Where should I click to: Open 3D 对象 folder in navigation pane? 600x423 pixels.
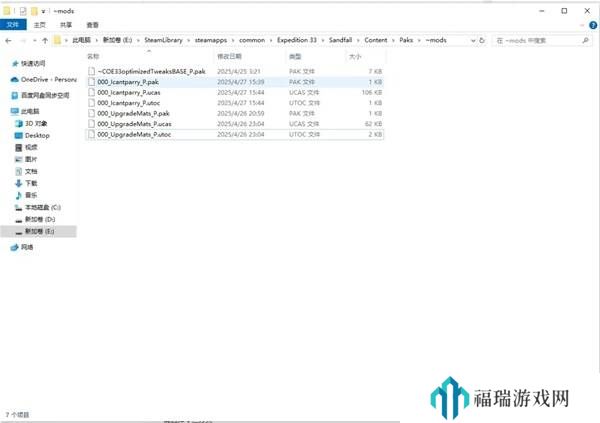tap(36, 123)
